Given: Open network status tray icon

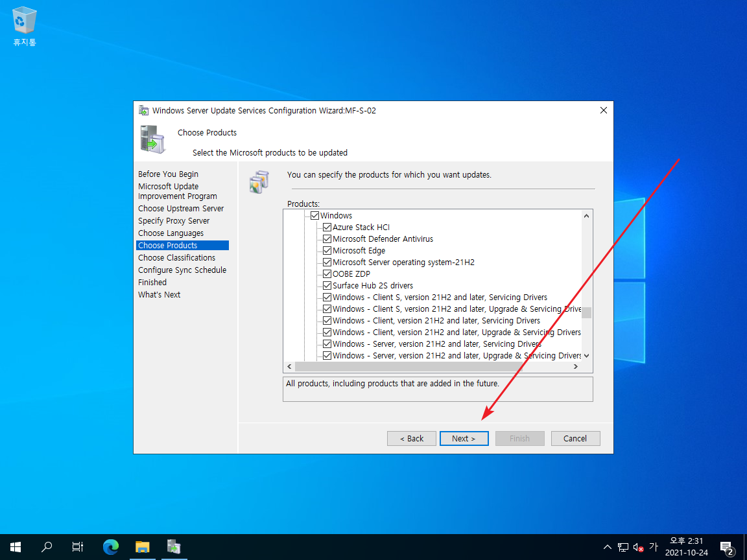Looking at the screenshot, I should tap(622, 547).
